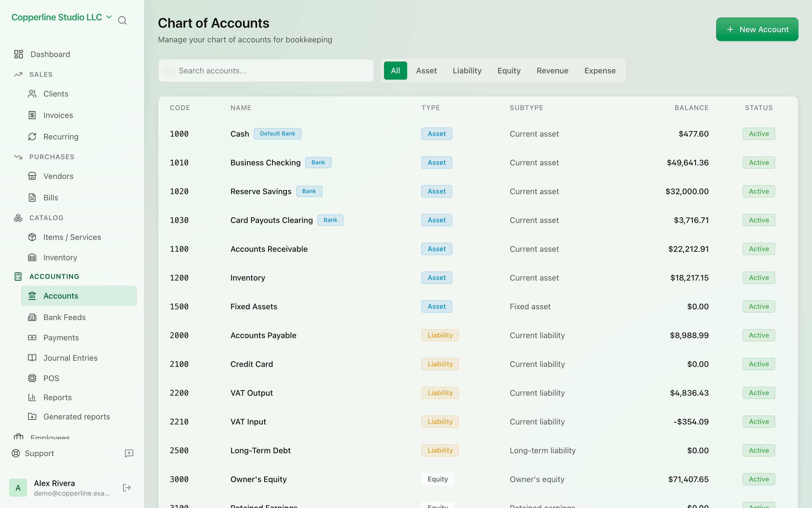
Task: Click the log out icon next to Alex Rivera
Action: [x=127, y=488]
